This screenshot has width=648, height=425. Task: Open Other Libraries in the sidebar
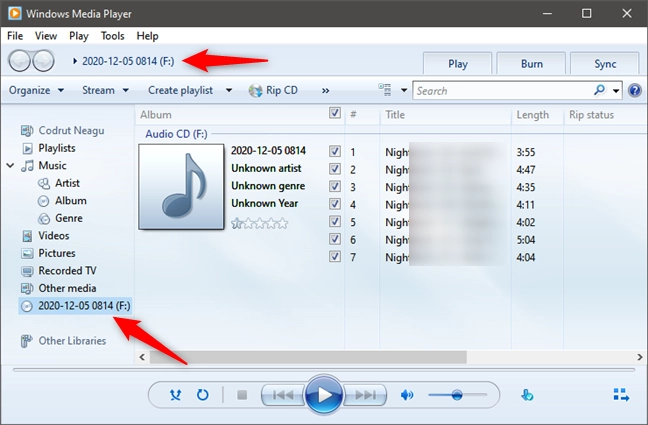pyautogui.click(x=63, y=341)
